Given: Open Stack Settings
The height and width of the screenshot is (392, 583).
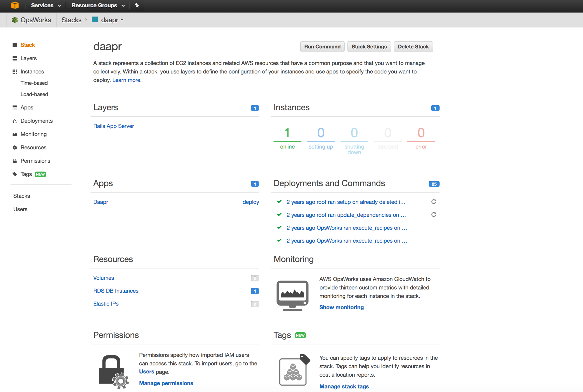Looking at the screenshot, I should coord(369,47).
